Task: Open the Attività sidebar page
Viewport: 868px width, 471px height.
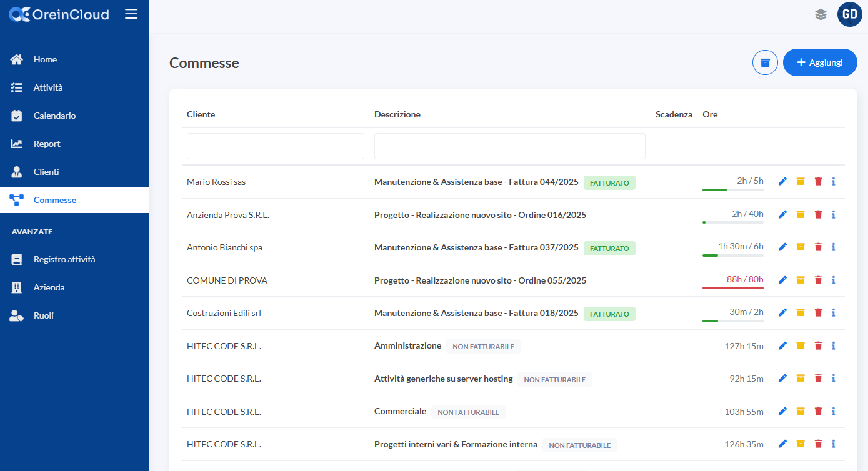Action: [x=48, y=87]
